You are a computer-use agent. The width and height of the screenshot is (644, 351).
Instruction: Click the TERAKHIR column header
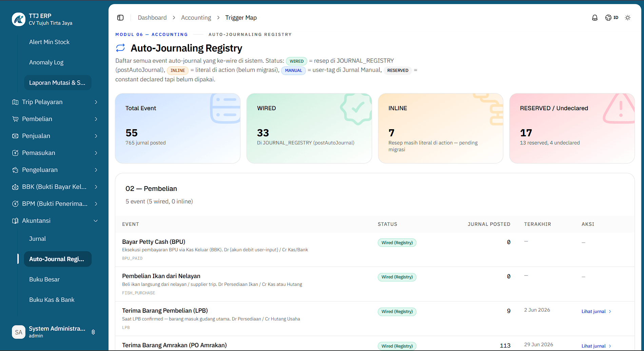click(x=537, y=224)
